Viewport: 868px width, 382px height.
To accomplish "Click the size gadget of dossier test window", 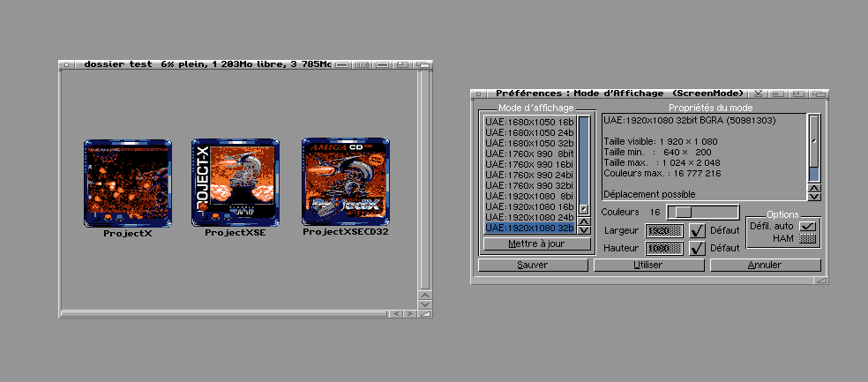I will coord(424,314).
